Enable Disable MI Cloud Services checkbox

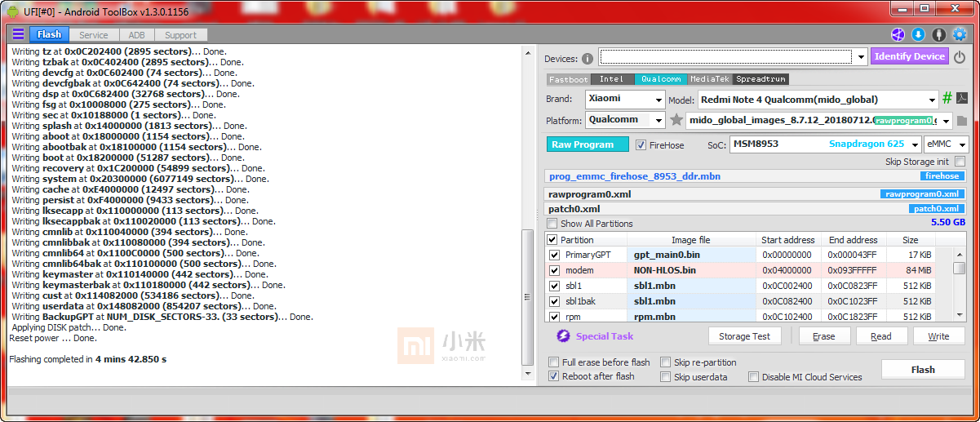(x=754, y=377)
